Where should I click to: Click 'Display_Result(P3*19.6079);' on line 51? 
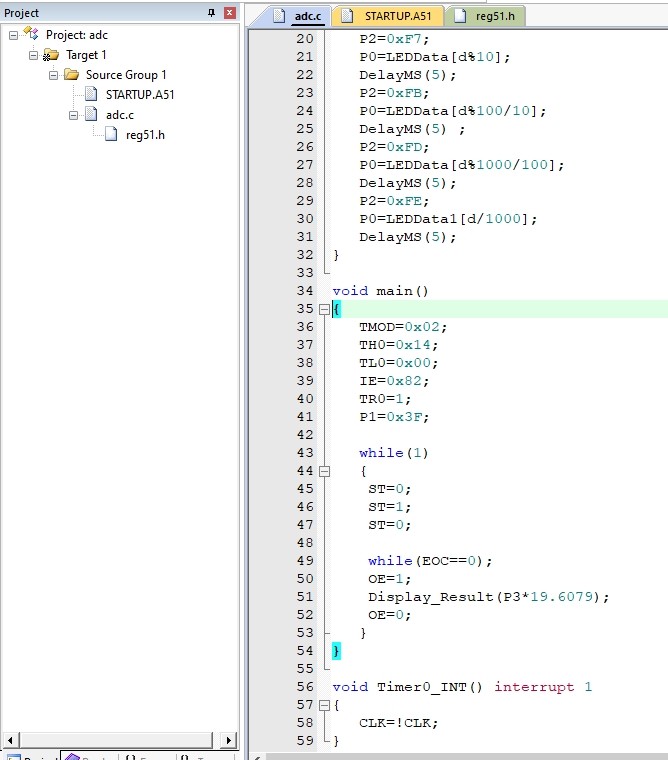[x=488, y=597]
